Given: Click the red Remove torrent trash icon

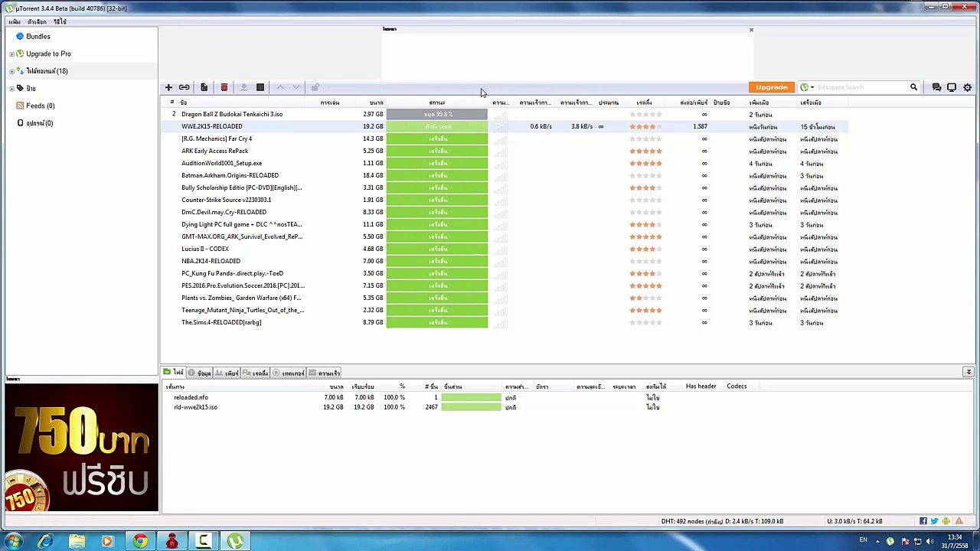Looking at the screenshot, I should point(224,87).
